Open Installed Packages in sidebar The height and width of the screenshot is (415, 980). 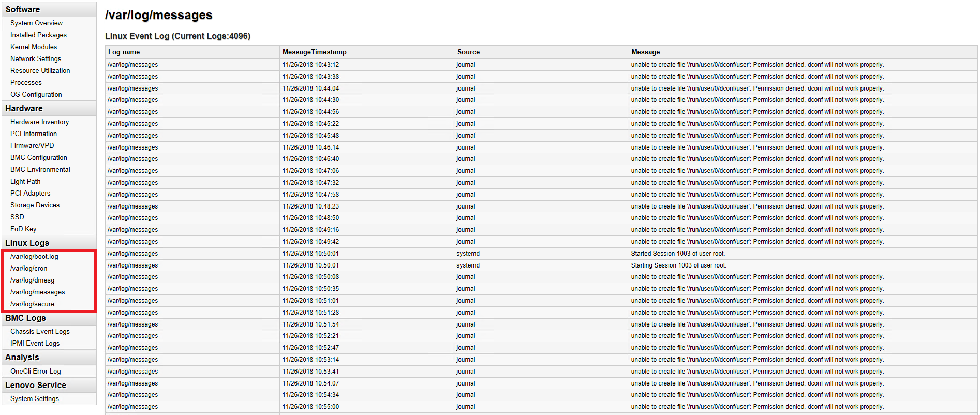pyautogui.click(x=38, y=35)
